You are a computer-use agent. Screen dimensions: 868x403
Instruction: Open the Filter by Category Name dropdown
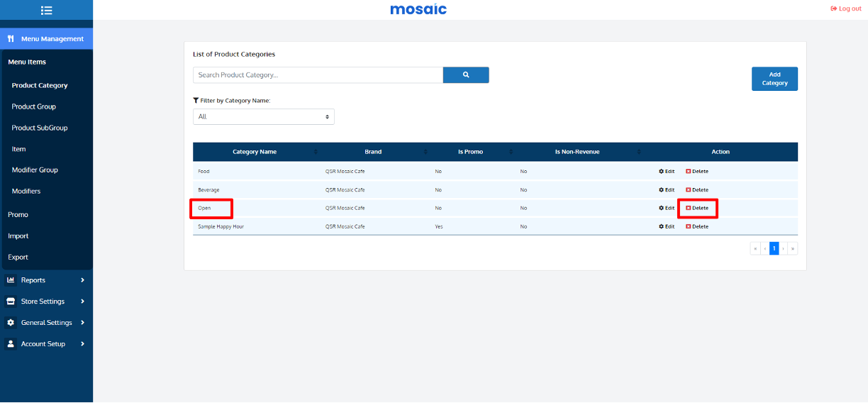263,116
